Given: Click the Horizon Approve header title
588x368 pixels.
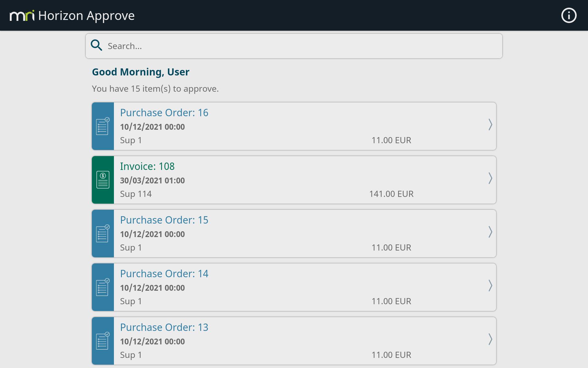Looking at the screenshot, I should 86,16.
